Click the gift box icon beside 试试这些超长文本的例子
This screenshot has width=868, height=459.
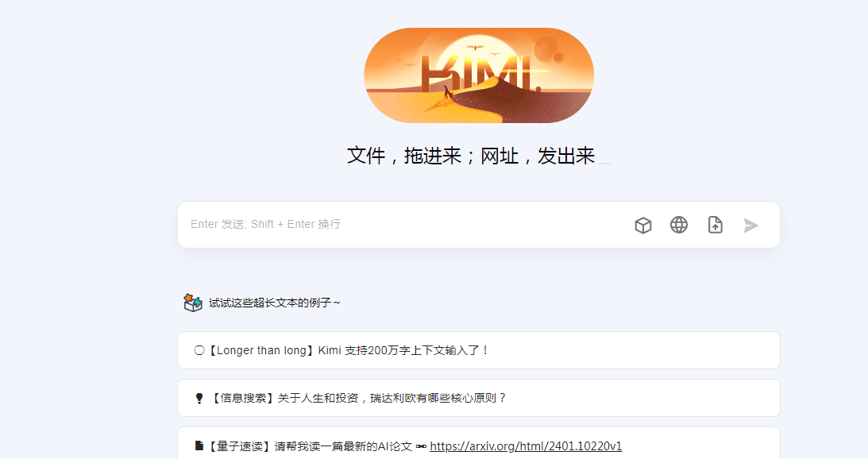193,303
